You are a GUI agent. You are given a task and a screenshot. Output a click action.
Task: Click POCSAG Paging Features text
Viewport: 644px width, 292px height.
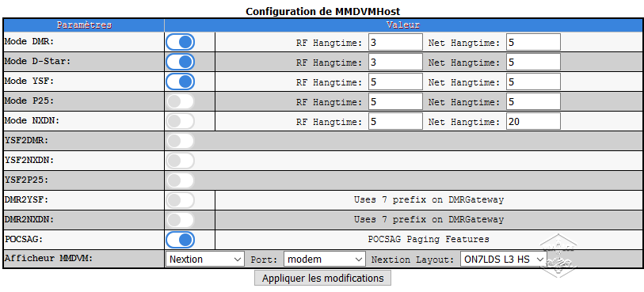click(x=429, y=239)
